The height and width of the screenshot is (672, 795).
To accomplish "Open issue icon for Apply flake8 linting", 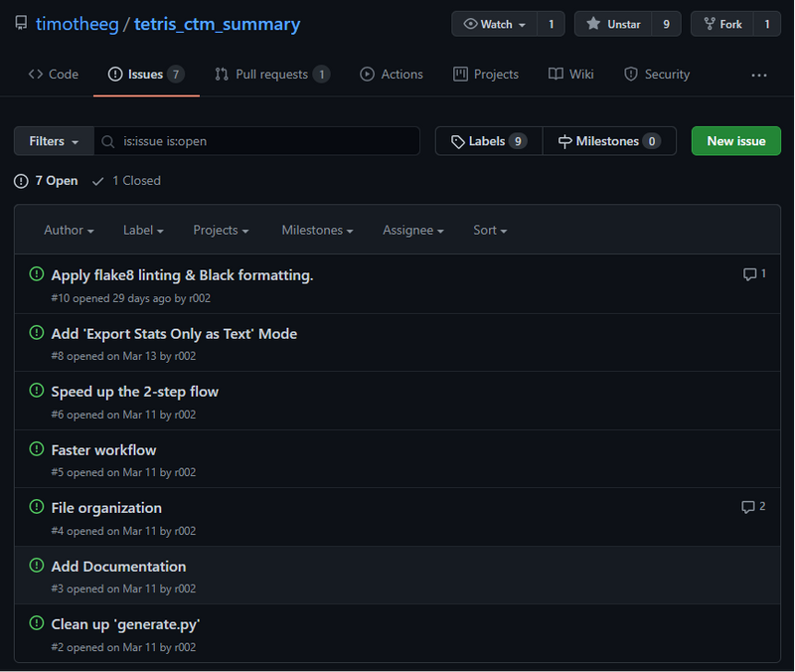I will pos(37,274).
